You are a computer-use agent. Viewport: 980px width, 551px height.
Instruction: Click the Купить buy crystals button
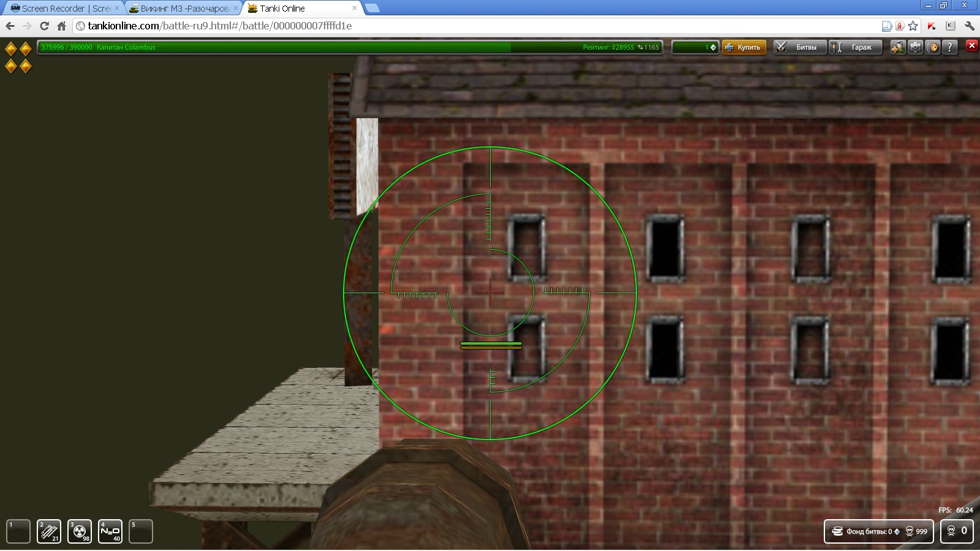744,47
